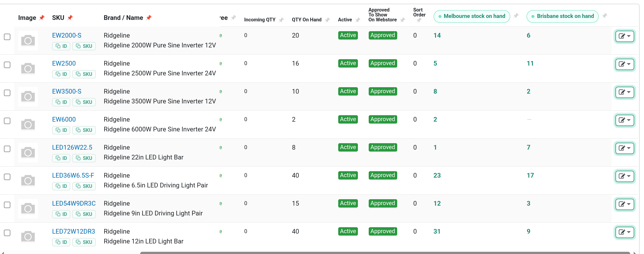Tick the checkbox for EW2500
Screen dimensions: 644x254
7,65
